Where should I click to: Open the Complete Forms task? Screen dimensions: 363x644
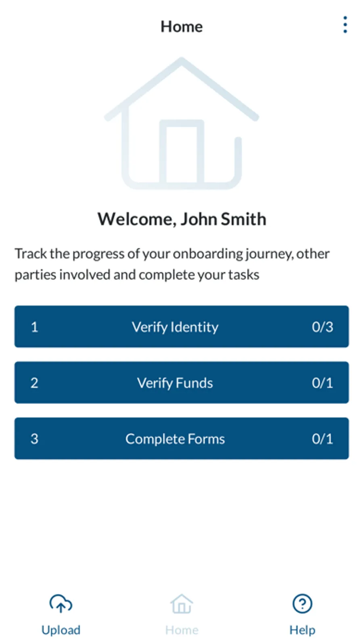tap(181, 438)
